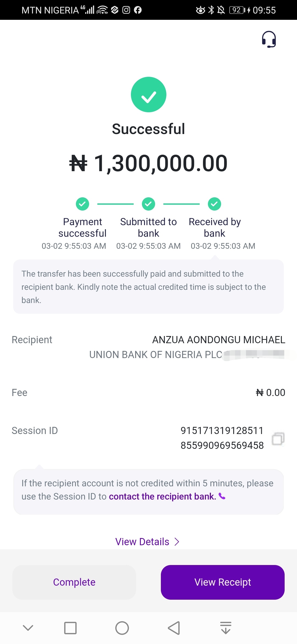Tap the large green success checkmark
Screen dimensions: 297x644
pyautogui.click(x=148, y=94)
